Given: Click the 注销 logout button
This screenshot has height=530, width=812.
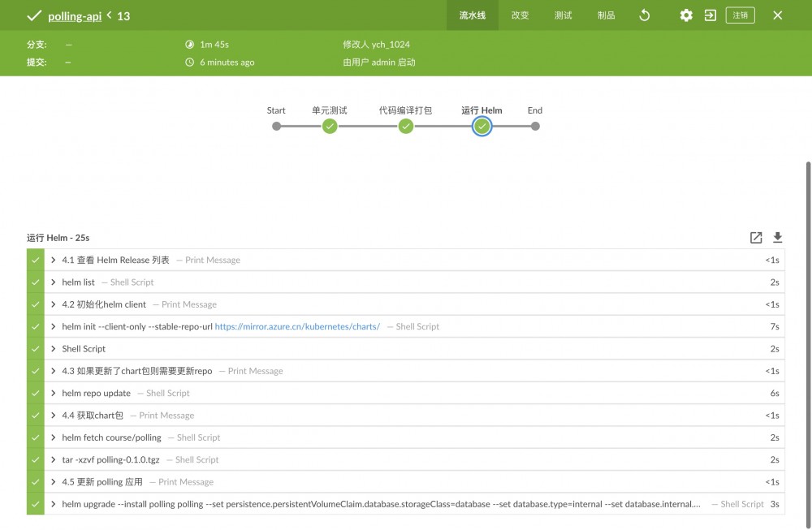Looking at the screenshot, I should (740, 15).
